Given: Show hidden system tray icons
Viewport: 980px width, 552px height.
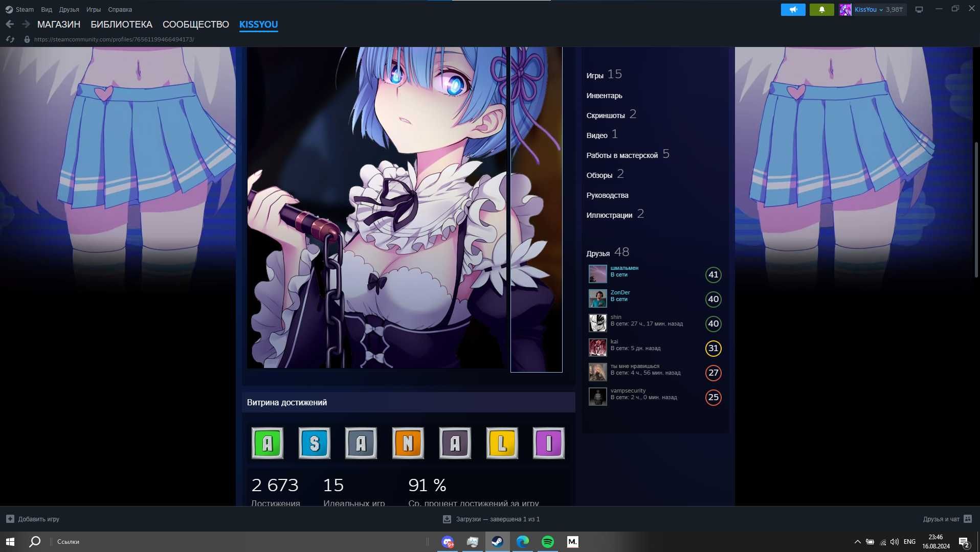Looking at the screenshot, I should coord(857,542).
